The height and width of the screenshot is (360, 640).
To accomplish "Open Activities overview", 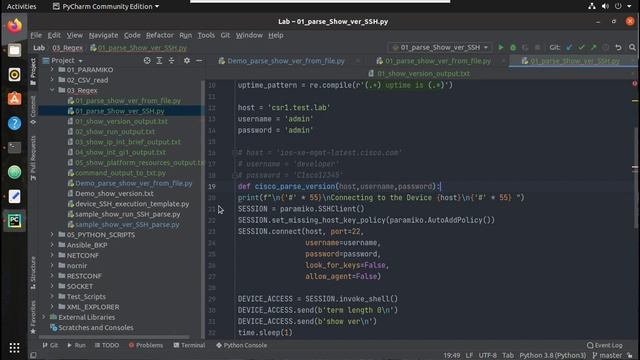I will [x=21, y=6].
